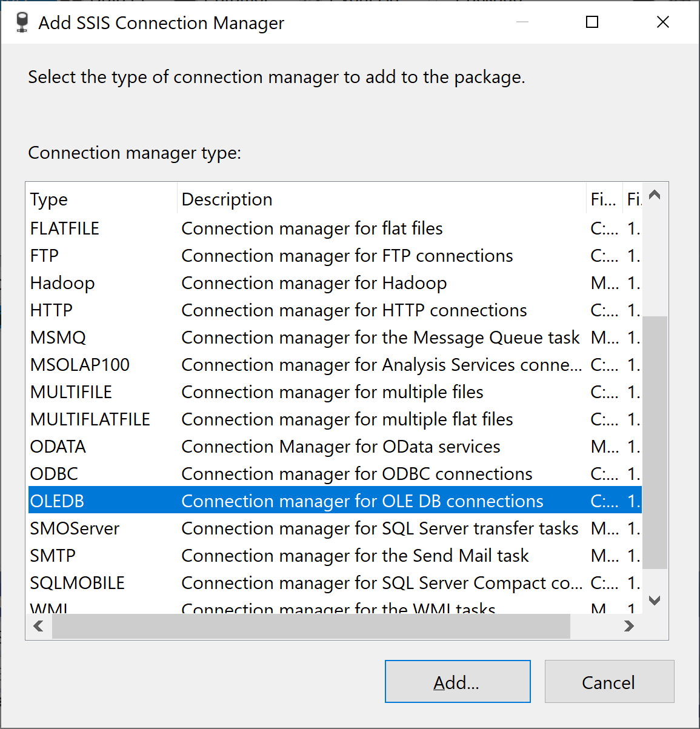The image size is (700, 729).
Task: Select the SMTP Send Mail connection type
Action: pos(53,556)
